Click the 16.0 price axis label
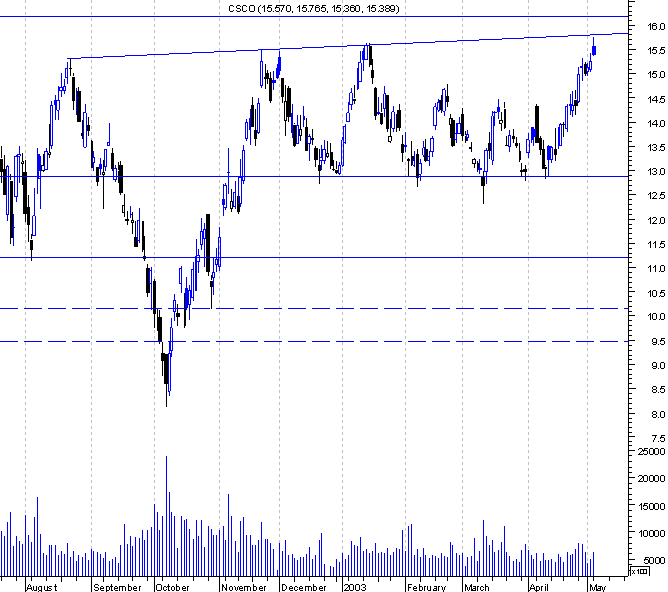Viewport: 668px width, 592px height. pos(656,26)
